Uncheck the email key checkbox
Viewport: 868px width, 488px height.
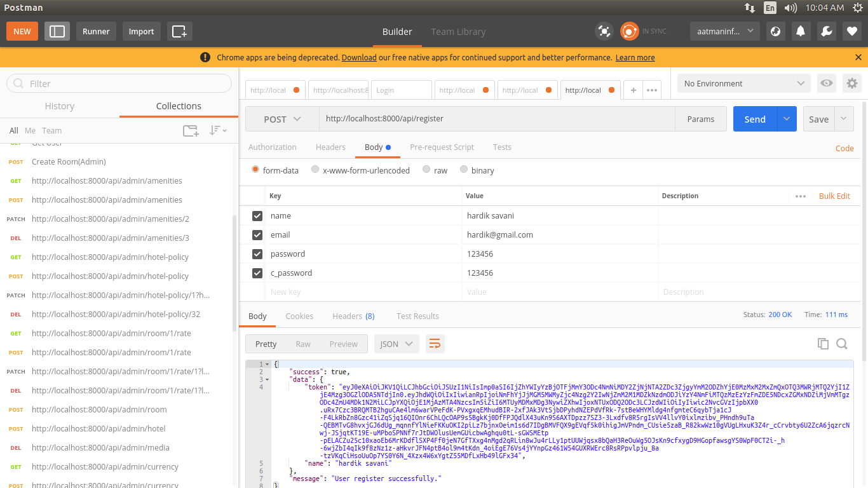(257, 235)
